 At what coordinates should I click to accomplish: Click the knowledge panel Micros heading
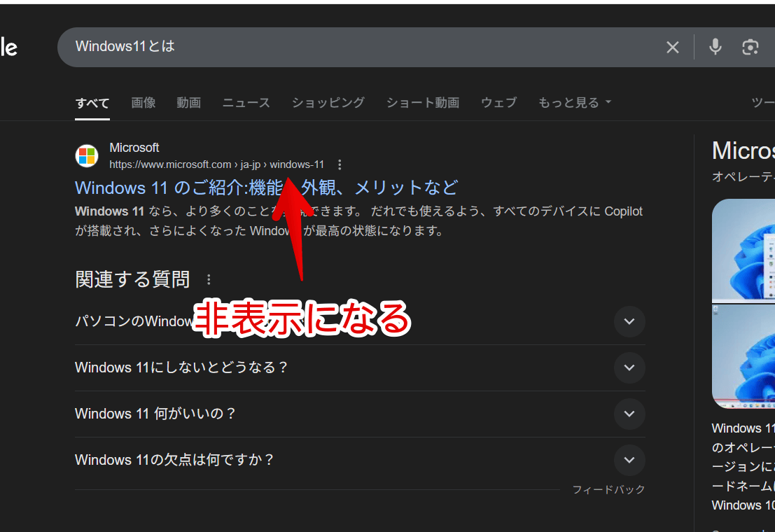pos(743,150)
